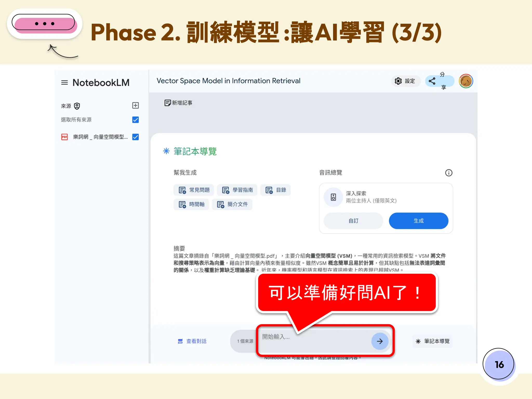This screenshot has width=532, height=399.
Task: Click 自訂 to customize audio overview
Action: tap(353, 221)
